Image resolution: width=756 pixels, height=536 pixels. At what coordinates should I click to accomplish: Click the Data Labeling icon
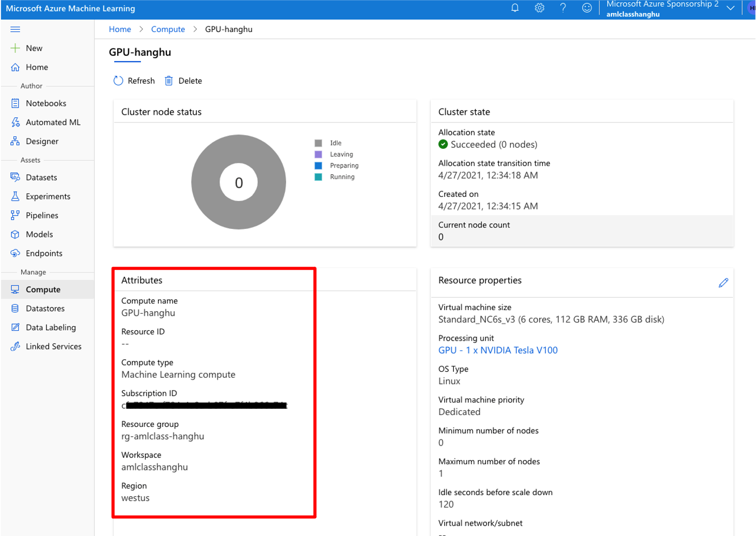[15, 327]
